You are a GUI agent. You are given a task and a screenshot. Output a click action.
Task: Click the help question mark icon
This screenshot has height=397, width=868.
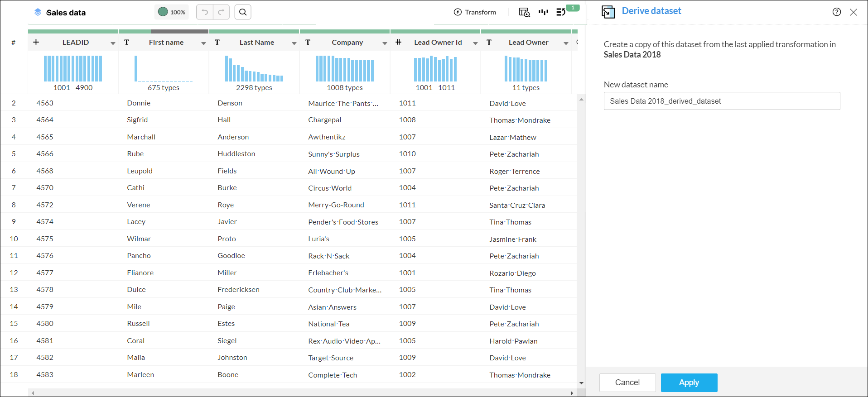point(836,12)
